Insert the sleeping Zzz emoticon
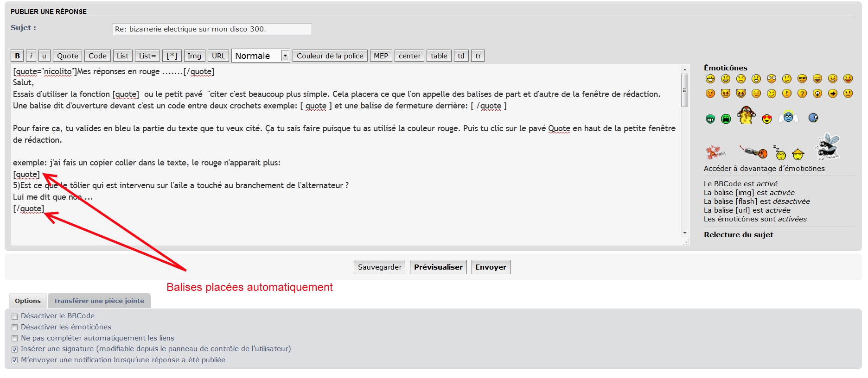Screen dimensions: 868x378 [x=780, y=153]
